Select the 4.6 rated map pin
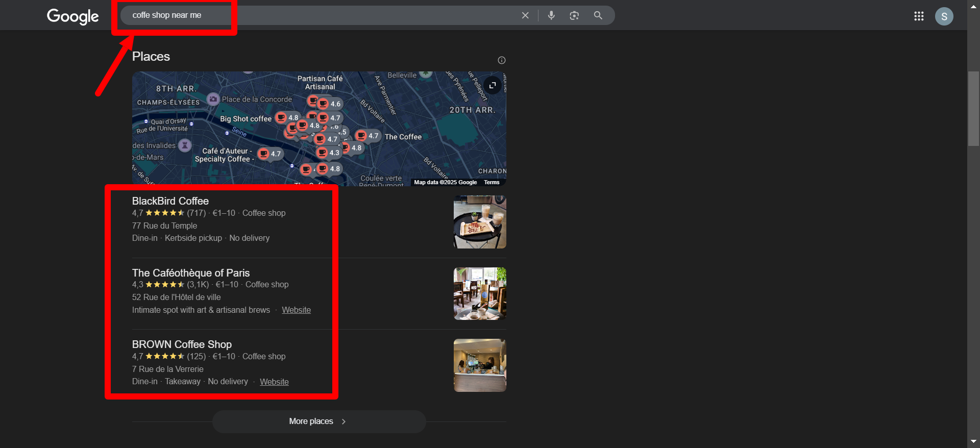The image size is (980, 448). point(330,104)
